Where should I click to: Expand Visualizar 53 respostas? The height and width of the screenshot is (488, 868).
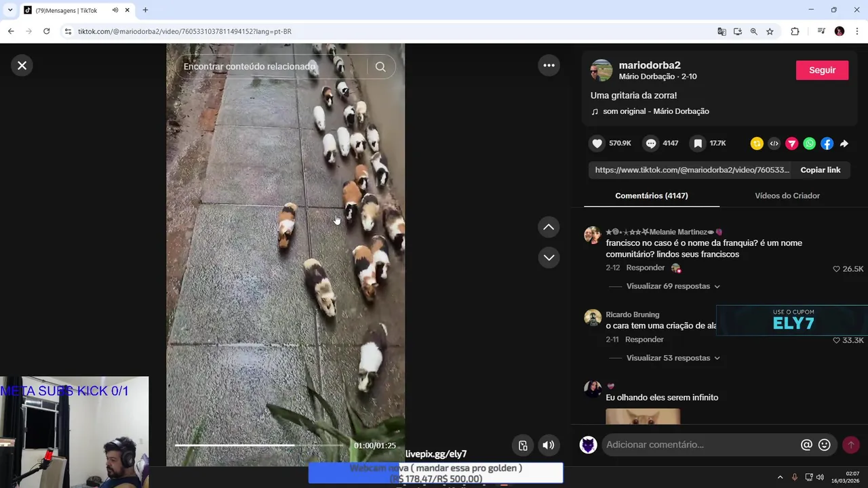point(673,358)
